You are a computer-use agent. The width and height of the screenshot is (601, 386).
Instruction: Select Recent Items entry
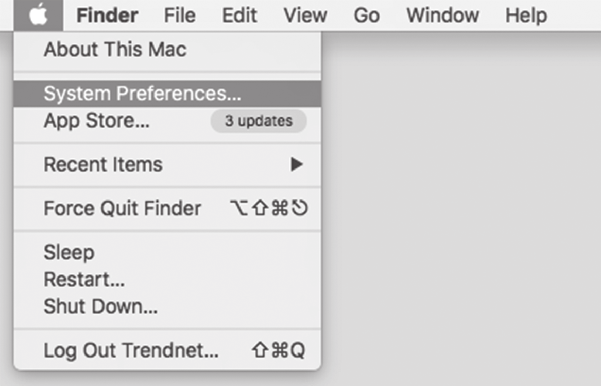[167, 165]
